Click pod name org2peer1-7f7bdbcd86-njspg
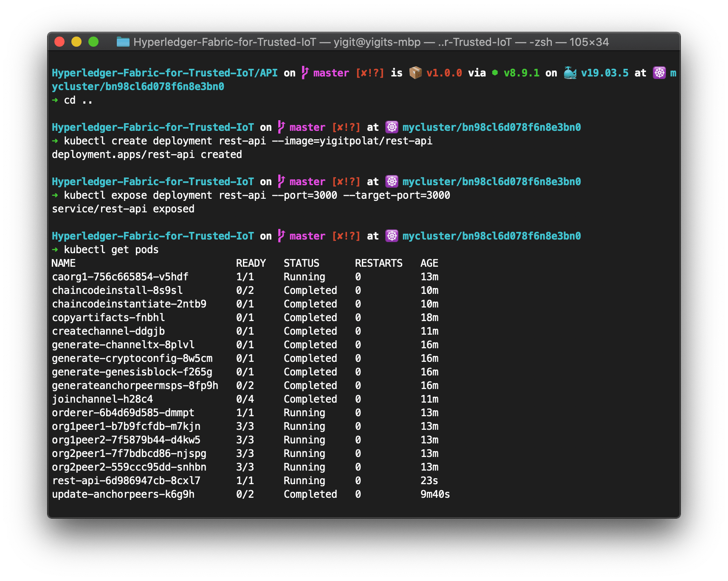 click(x=129, y=454)
